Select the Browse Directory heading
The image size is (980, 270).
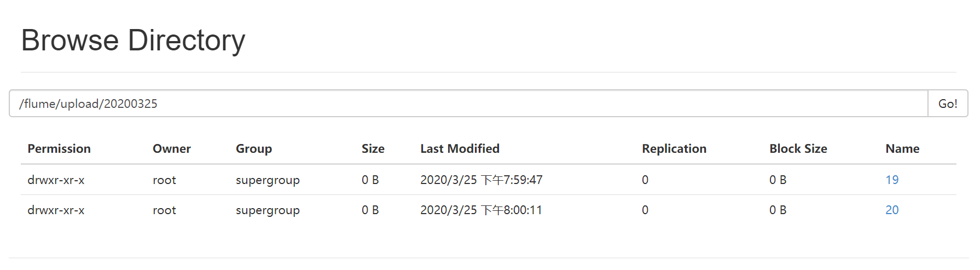[x=133, y=41]
